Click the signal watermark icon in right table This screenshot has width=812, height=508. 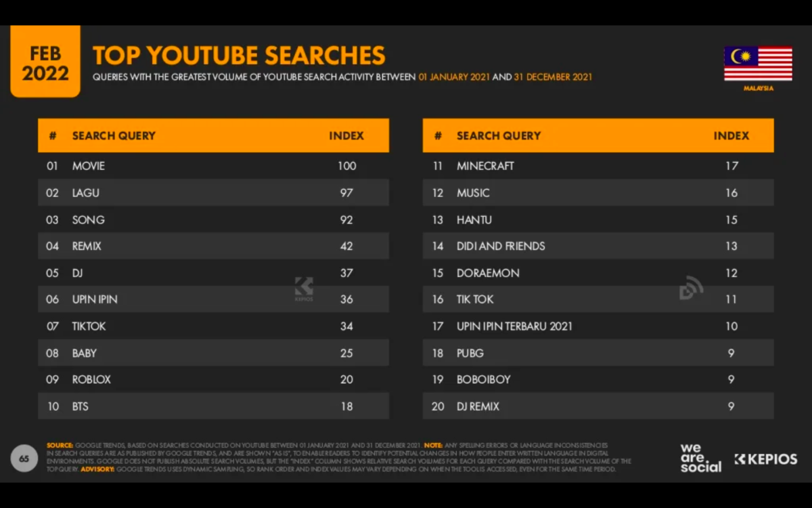click(691, 289)
